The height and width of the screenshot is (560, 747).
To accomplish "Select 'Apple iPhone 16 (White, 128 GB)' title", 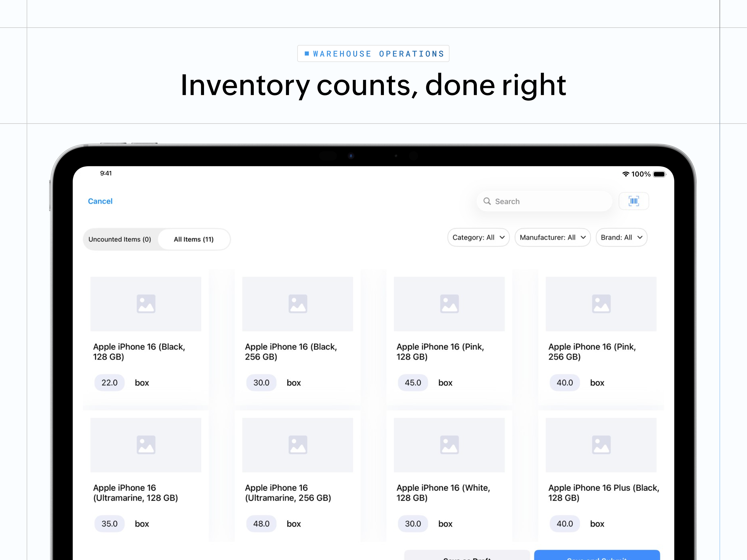I will pyautogui.click(x=443, y=493).
